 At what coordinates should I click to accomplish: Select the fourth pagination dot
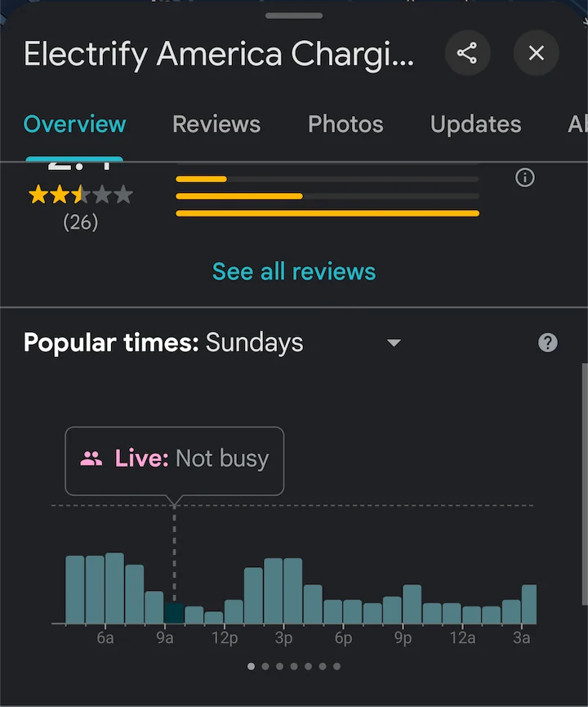294,666
